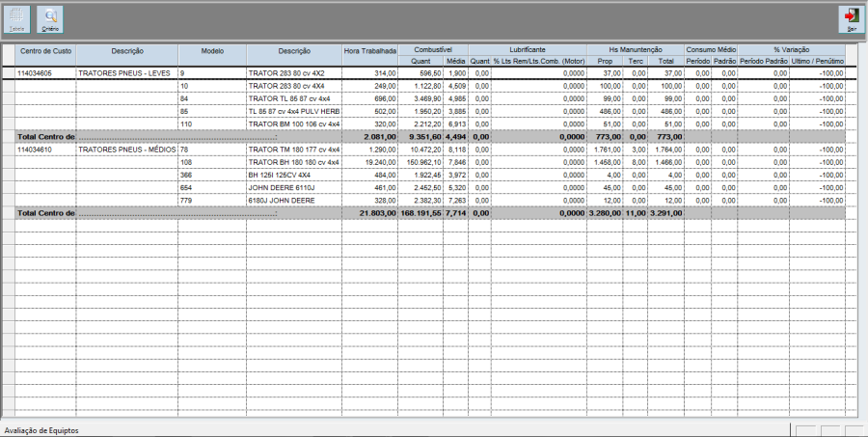
Task: Click hours worked value 314,00
Action: click(385, 73)
